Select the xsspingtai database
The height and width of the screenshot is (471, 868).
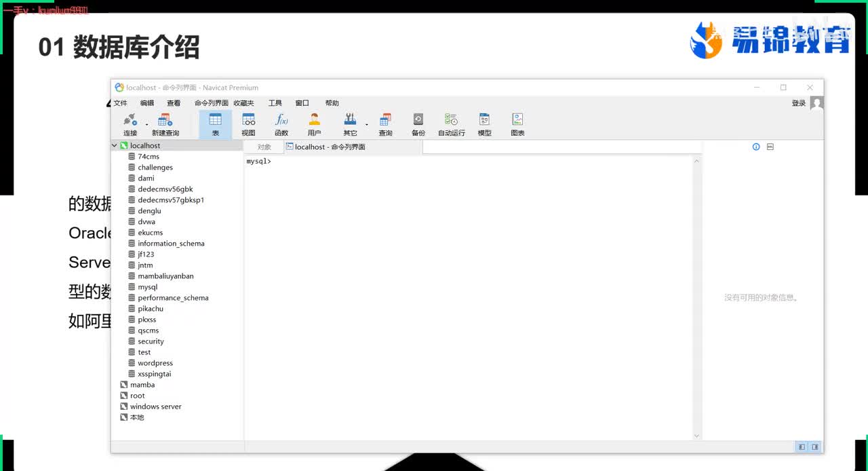tap(154, 374)
